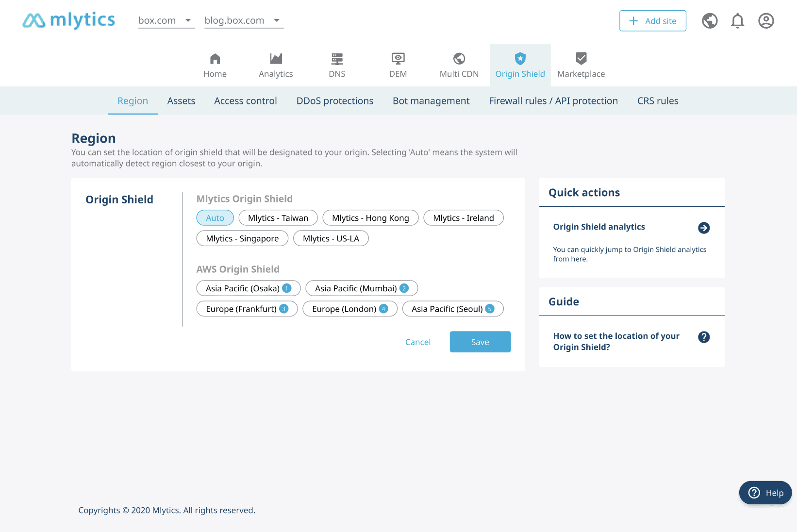This screenshot has height=532, width=797.
Task: Click the Copyrights 2020 Mlytics footer text
Action: [167, 510]
